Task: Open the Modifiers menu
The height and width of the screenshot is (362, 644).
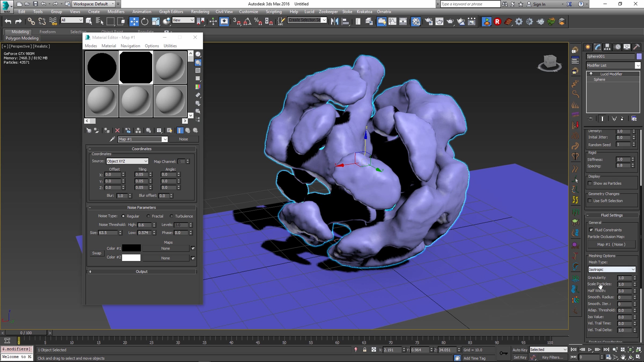Action: [116, 12]
